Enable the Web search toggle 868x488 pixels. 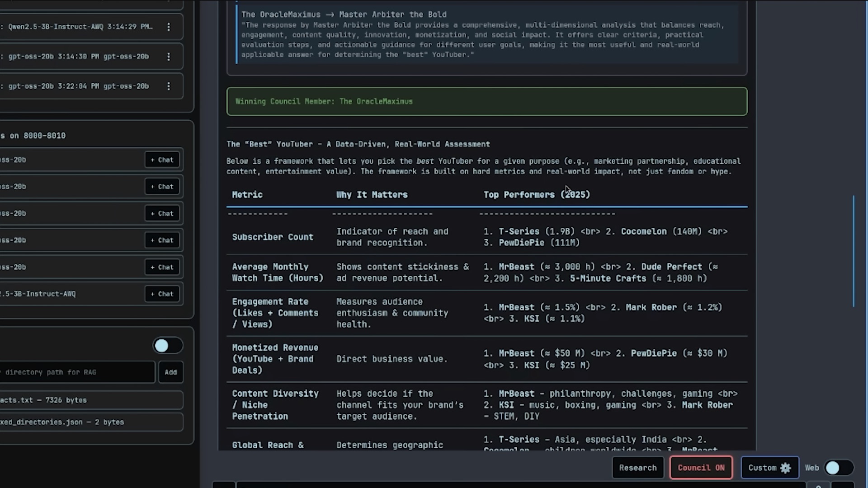pos(838,468)
